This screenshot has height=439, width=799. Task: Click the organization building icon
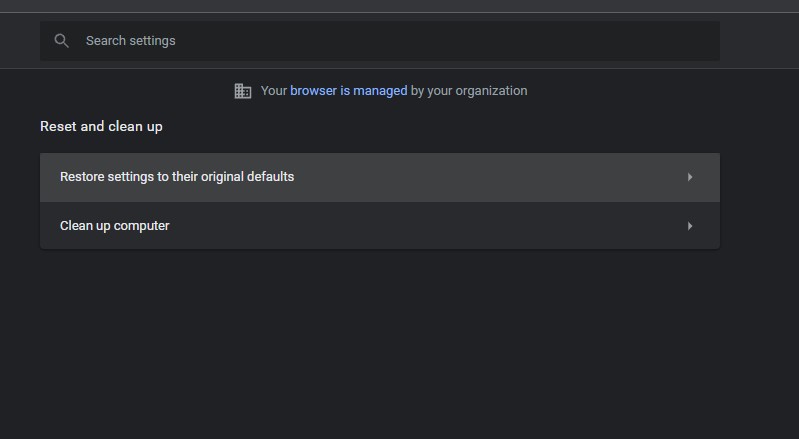coord(243,91)
